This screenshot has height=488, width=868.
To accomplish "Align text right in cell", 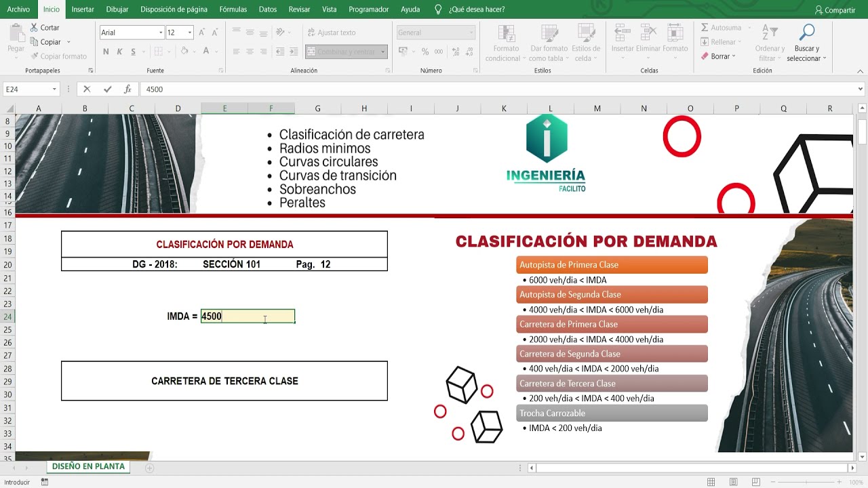I will pyautogui.click(x=263, y=52).
